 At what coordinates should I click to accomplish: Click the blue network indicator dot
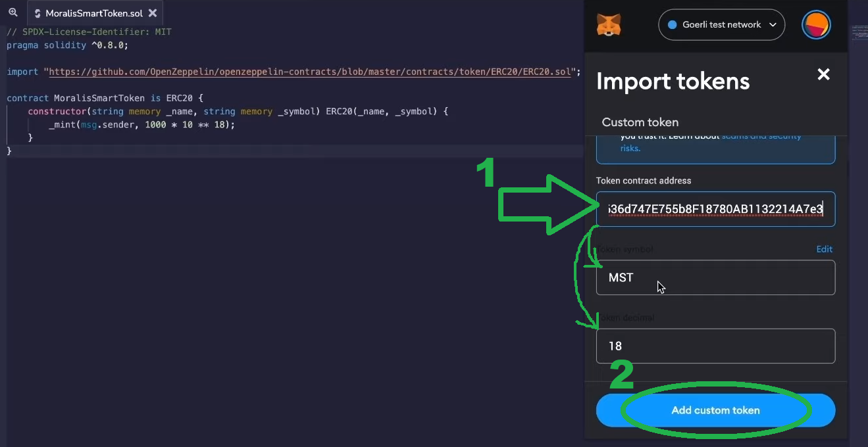[x=672, y=25]
